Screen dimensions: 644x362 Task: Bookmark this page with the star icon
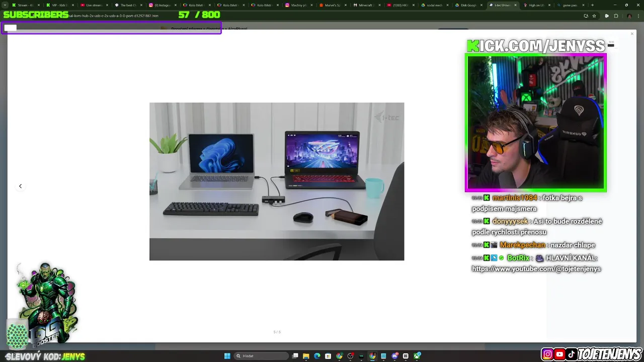pos(594,16)
